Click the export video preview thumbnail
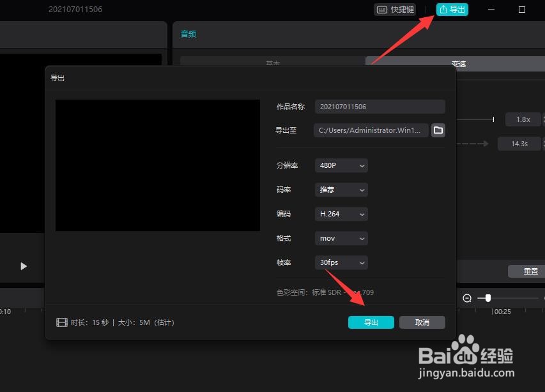 (157, 165)
